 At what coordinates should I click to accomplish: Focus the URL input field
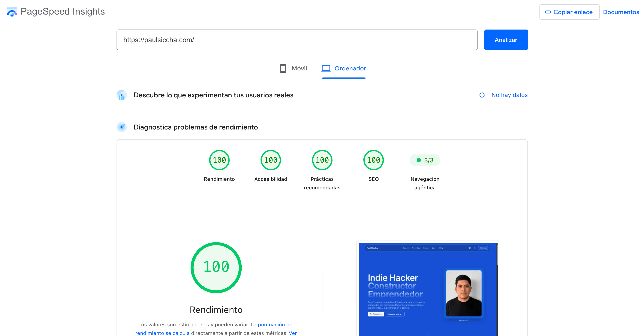(297, 40)
